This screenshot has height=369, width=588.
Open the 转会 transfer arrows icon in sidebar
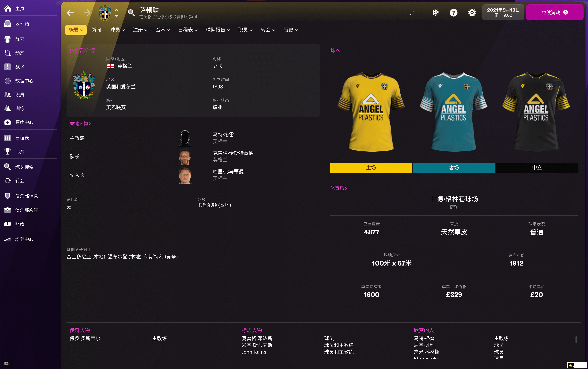(x=8, y=181)
